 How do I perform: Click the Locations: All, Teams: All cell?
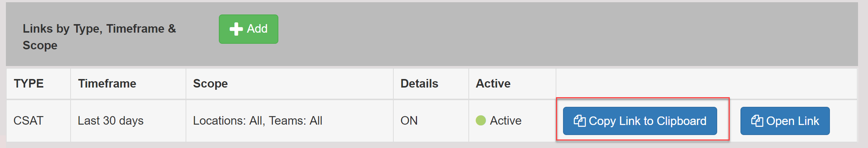click(x=289, y=121)
